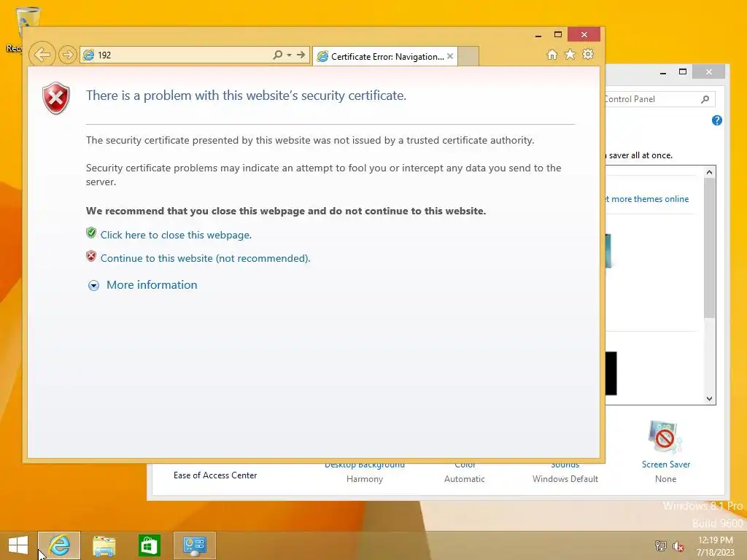This screenshot has width=747, height=560.
Task: Click Windows Default under Sounds
Action: (x=565, y=479)
